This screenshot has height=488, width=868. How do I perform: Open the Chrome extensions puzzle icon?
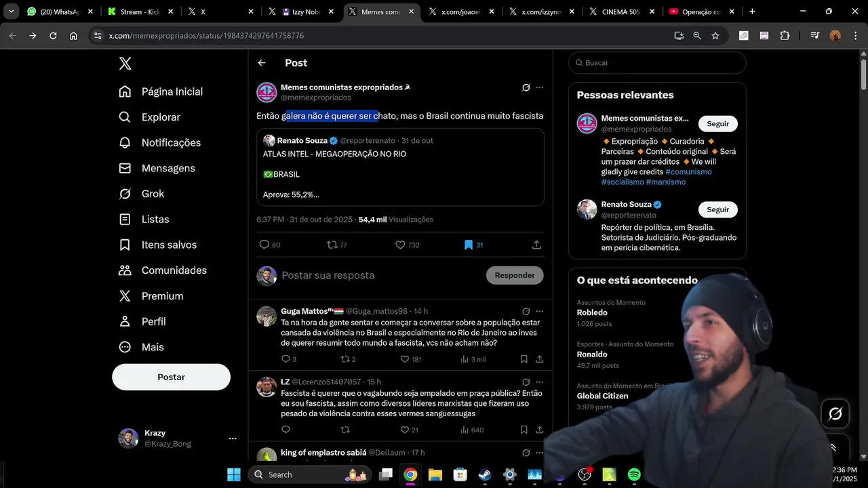[785, 36]
